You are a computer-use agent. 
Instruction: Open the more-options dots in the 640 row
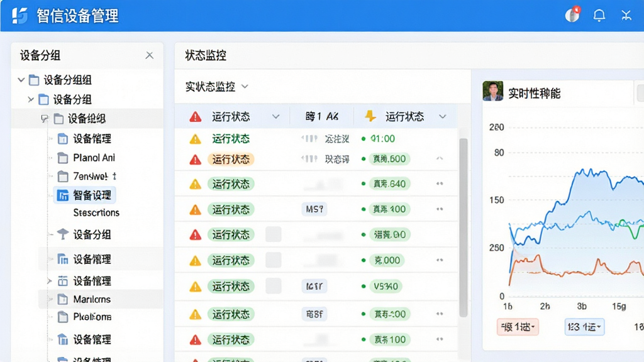440,184
